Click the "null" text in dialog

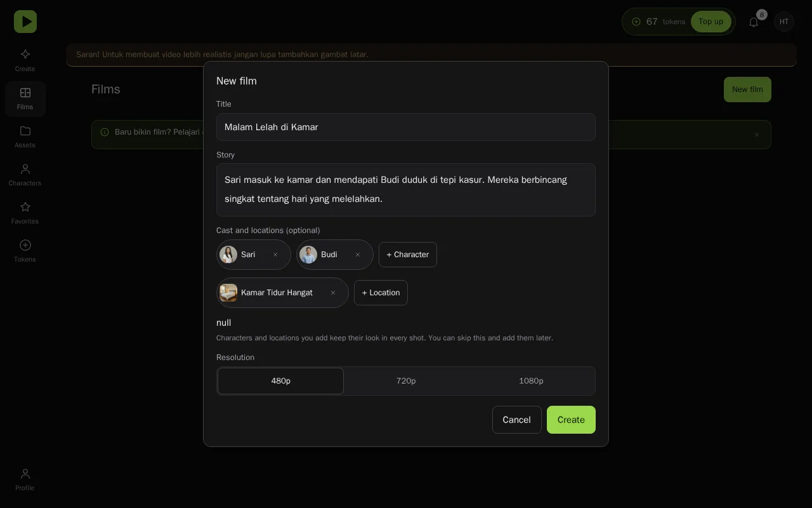(224, 323)
